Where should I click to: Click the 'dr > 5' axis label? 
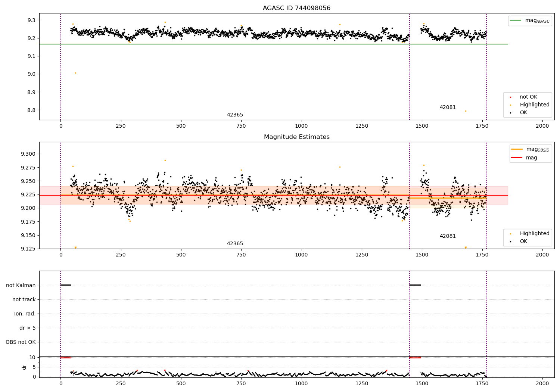[28, 328]
